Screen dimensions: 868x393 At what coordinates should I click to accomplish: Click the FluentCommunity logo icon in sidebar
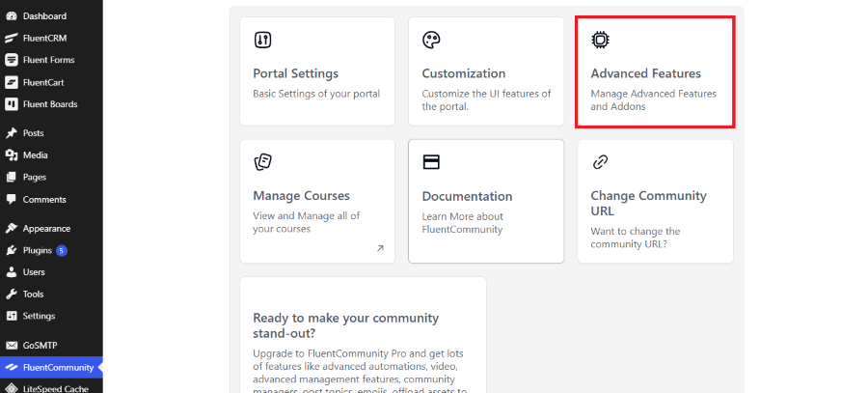[x=11, y=368]
